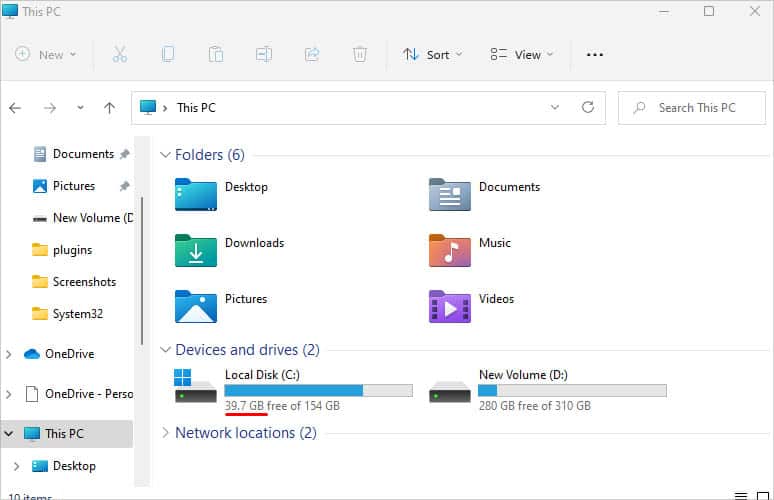This screenshot has width=774, height=500.
Task: Click the navigation pane scrollbar
Action: (142, 270)
